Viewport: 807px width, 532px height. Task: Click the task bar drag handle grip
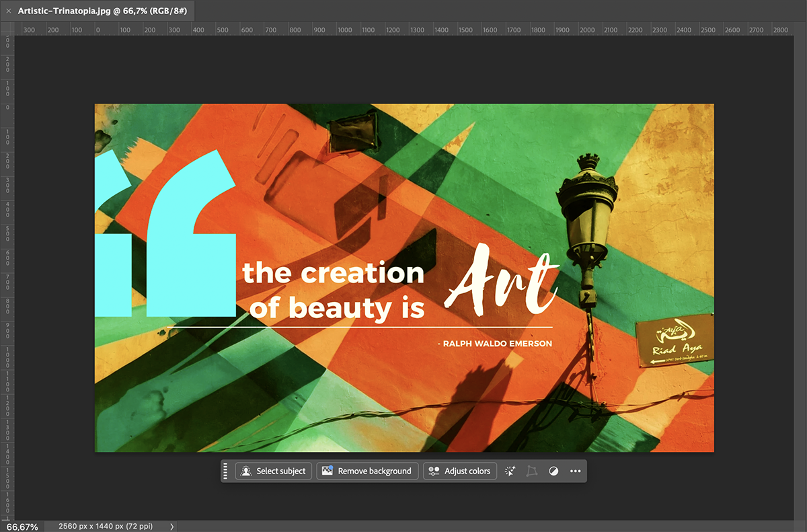(x=226, y=471)
